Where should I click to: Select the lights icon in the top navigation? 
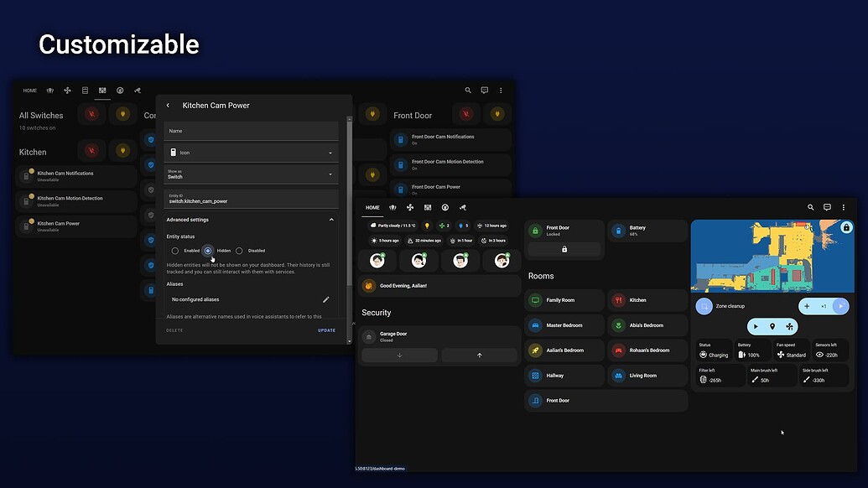392,207
